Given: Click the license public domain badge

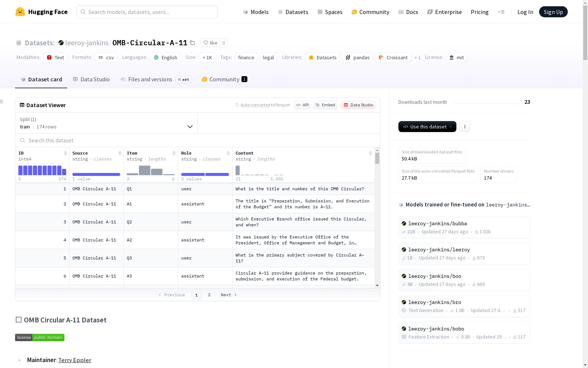Looking at the screenshot, I should tap(40, 337).
